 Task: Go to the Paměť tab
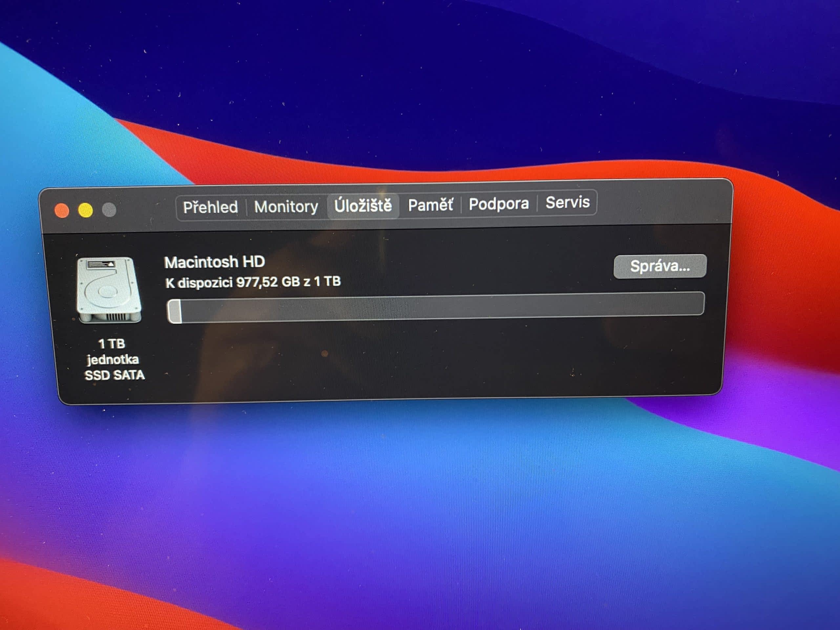tap(430, 205)
